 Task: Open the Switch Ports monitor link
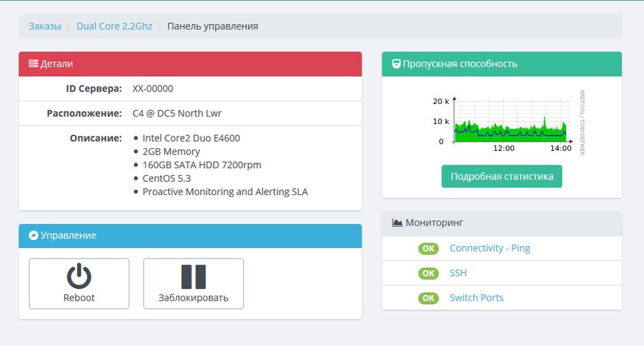477,298
